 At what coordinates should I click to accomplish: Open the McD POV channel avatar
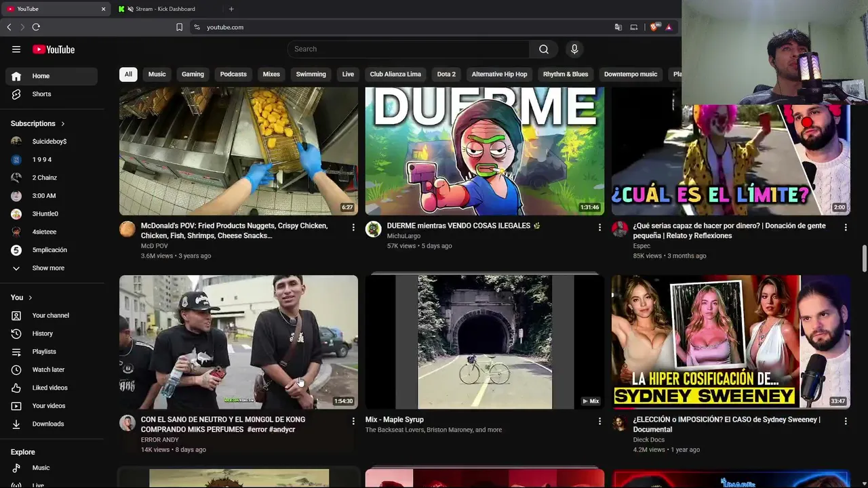(x=127, y=229)
